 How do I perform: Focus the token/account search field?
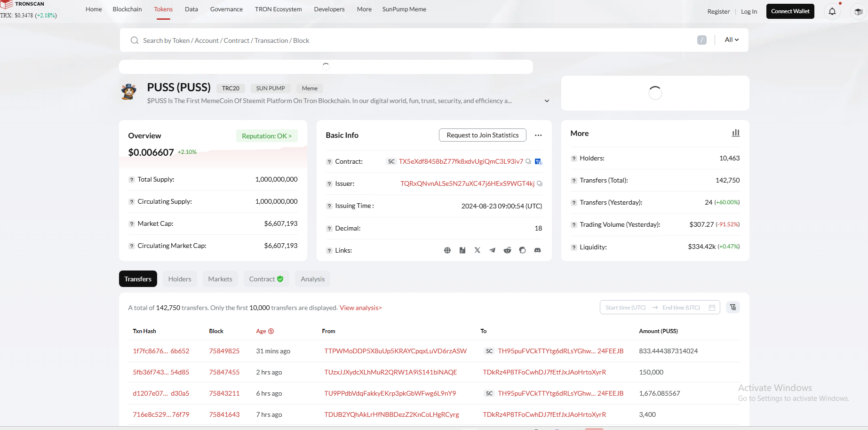click(414, 40)
